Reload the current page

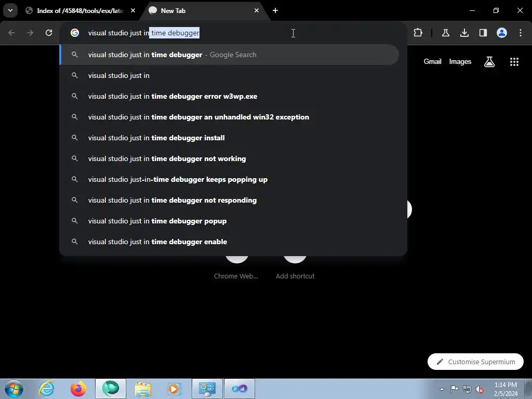[x=49, y=33]
